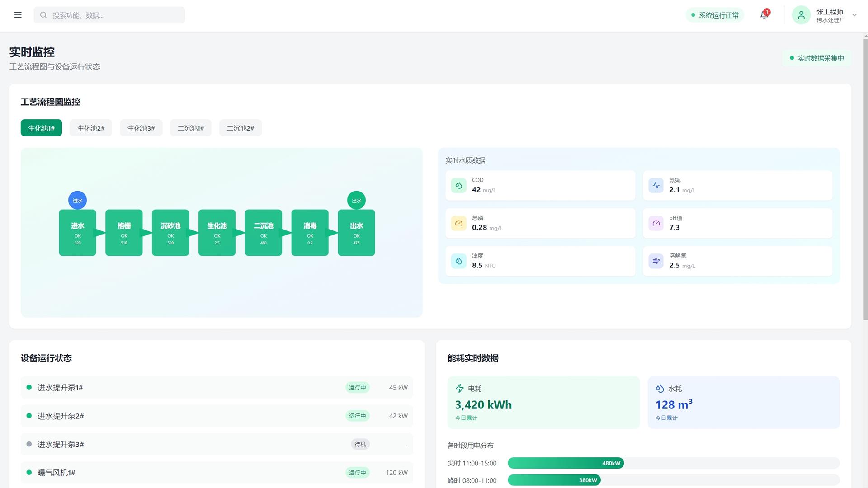Expand the 张工程师 user dropdown arrow

pos(854,15)
